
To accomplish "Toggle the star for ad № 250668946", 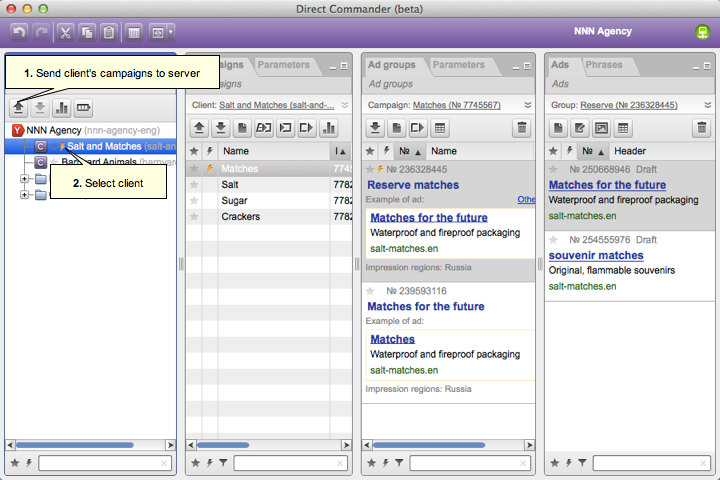I will tap(553, 169).
